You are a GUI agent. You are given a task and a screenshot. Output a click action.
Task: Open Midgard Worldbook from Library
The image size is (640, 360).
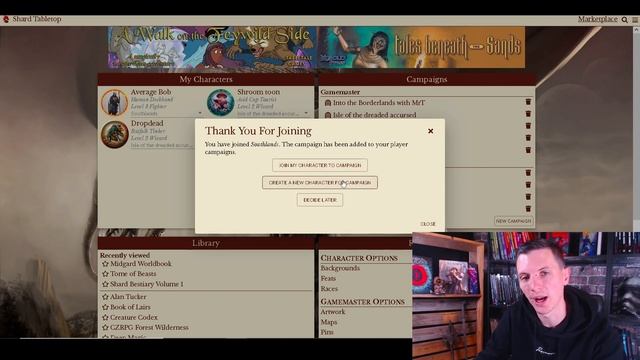(x=141, y=264)
